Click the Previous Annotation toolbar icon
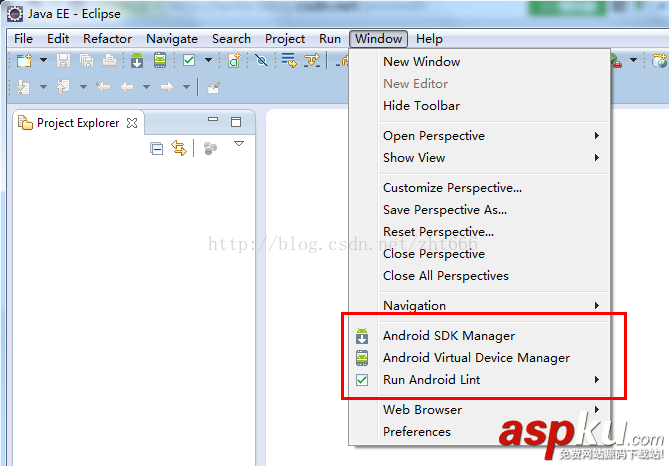The height and width of the screenshot is (466, 669). coord(63,87)
